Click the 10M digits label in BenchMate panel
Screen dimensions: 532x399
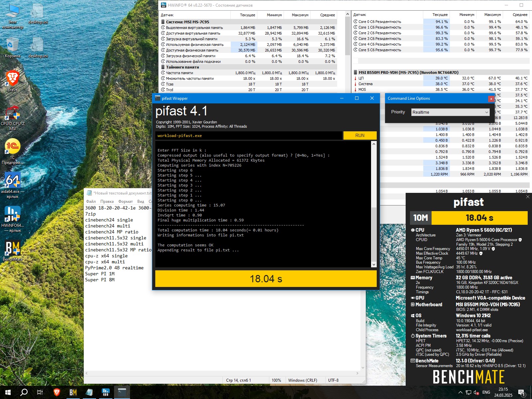click(420, 218)
